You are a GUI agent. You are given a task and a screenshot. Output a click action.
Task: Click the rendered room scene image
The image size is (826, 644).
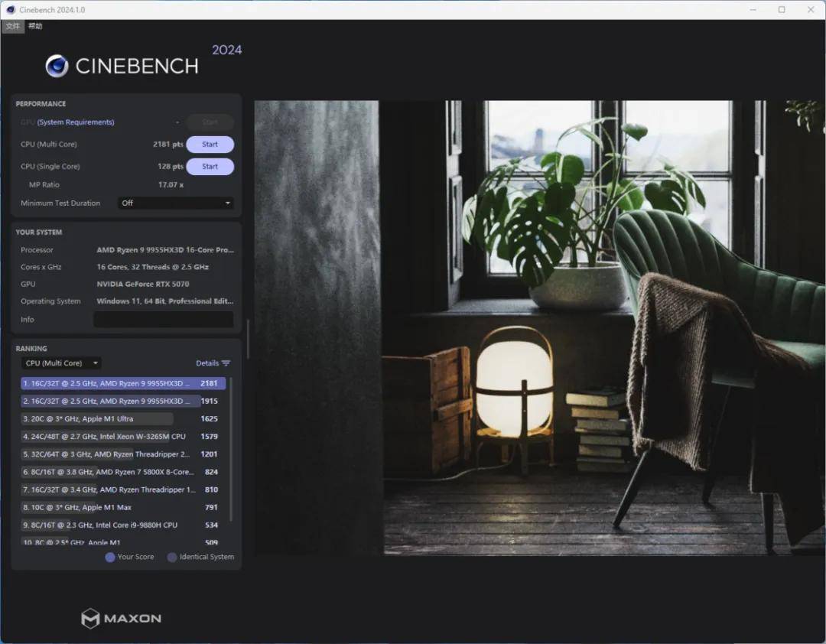pyautogui.click(x=539, y=327)
